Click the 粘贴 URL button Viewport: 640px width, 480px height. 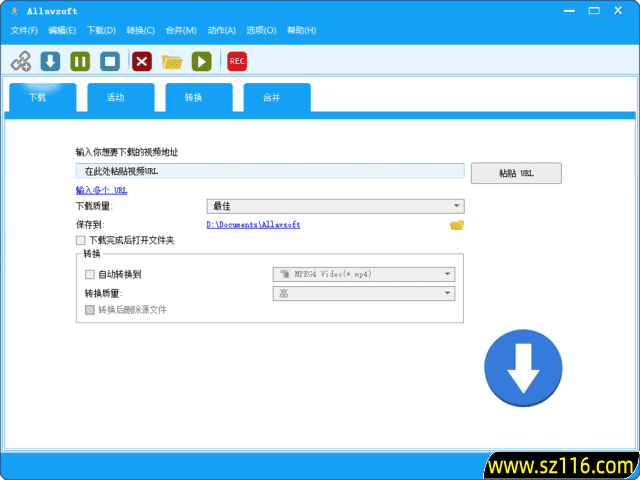click(x=516, y=173)
